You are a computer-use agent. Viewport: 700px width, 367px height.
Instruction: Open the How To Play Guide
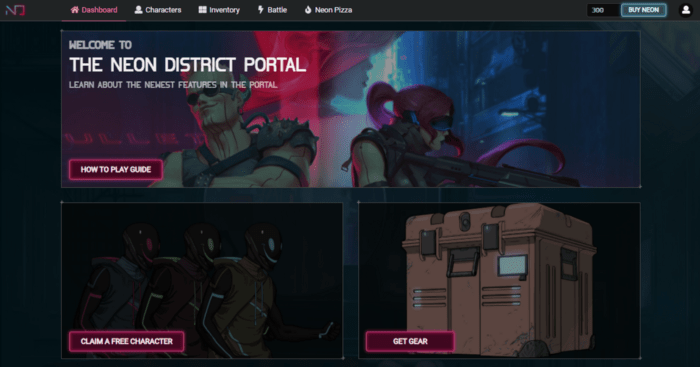tap(116, 170)
